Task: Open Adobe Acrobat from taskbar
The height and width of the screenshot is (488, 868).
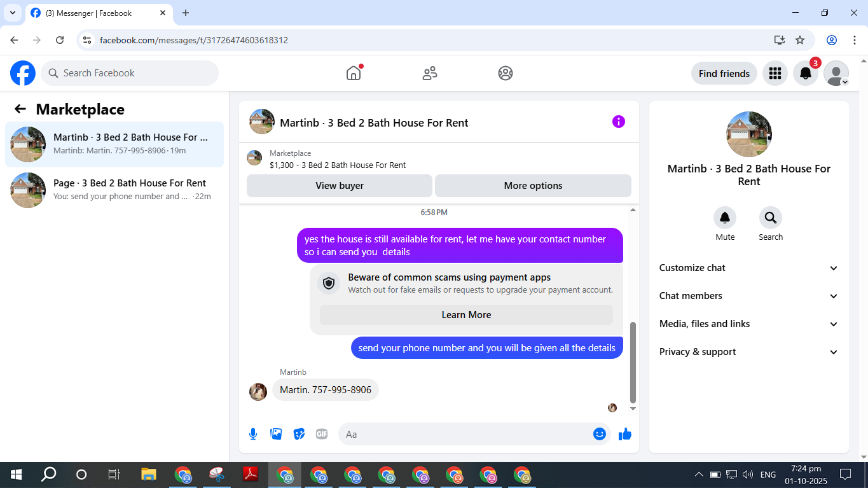Action: point(251,475)
